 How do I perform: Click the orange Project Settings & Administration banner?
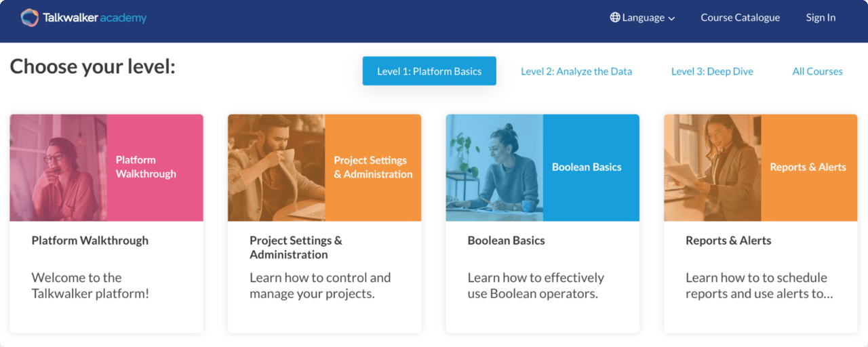[x=373, y=167]
